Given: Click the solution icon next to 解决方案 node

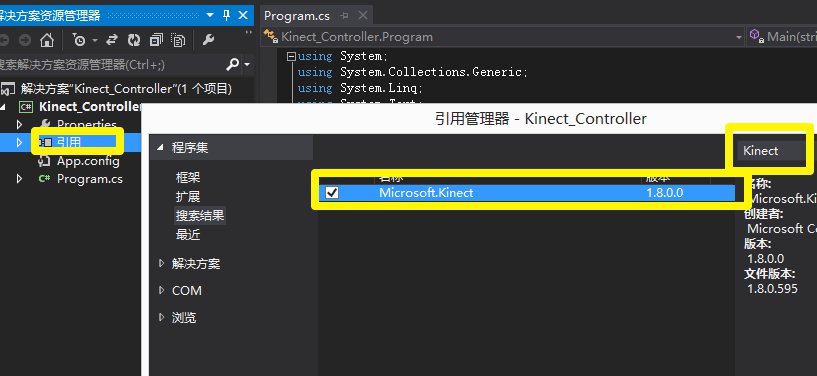Looking at the screenshot, I should (7, 89).
